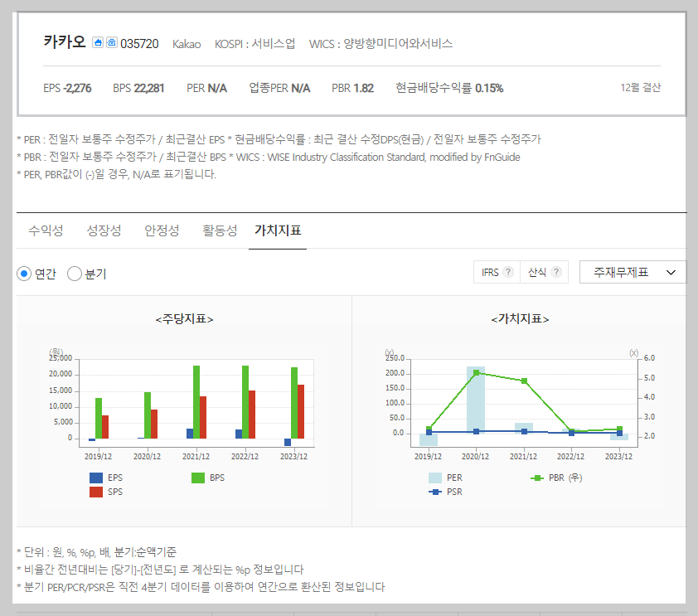Click the 2021/12 PBR data point
The height and width of the screenshot is (616, 698).
[x=525, y=381]
